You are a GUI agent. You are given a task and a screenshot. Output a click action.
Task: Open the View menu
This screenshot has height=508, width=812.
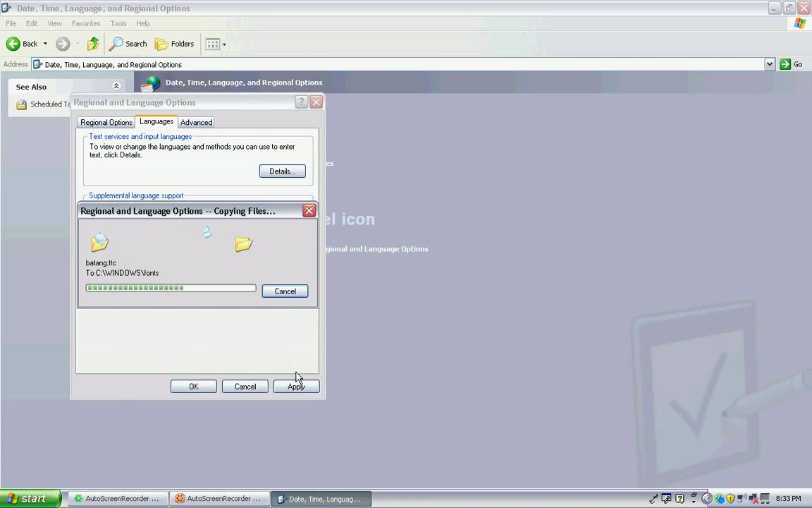(x=54, y=23)
